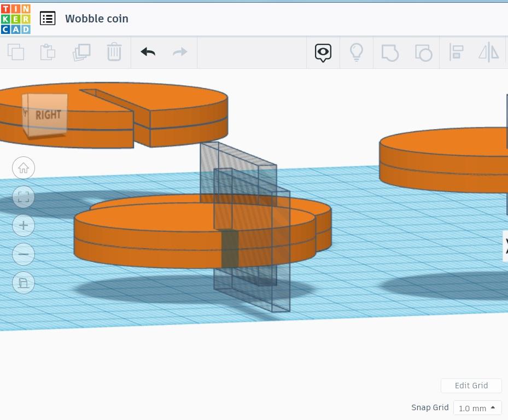Viewport: 508px width, 420px height.
Task: Click the Paste toolbar icon
Action: (48, 52)
